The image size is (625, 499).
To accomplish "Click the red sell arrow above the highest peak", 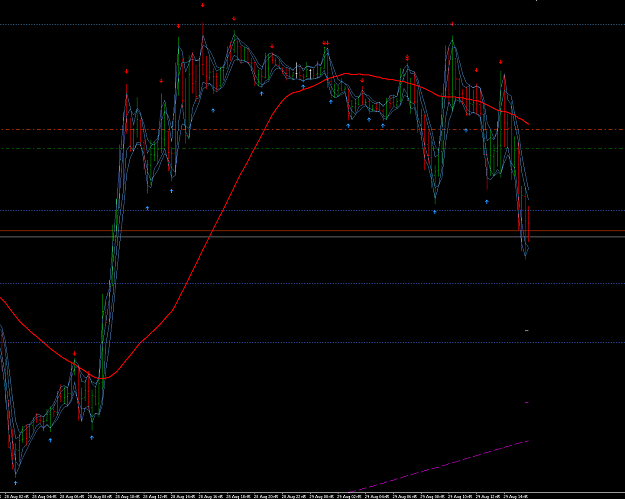I will click(x=202, y=5).
